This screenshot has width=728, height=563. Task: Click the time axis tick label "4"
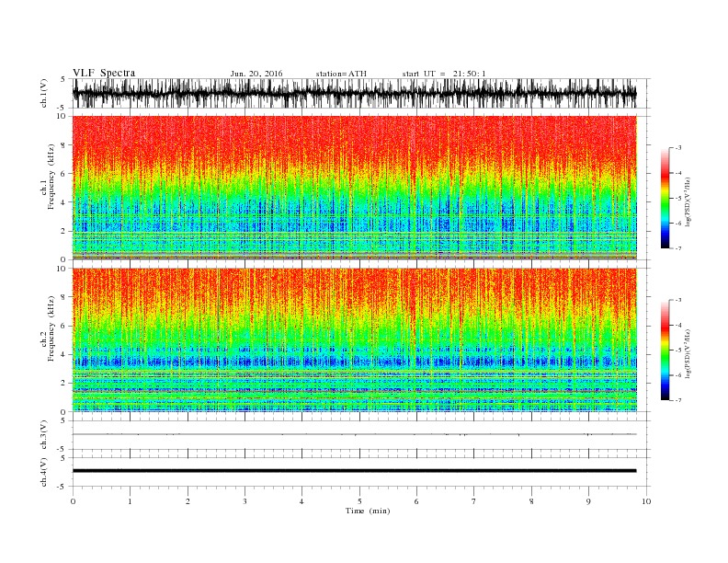coord(301,501)
